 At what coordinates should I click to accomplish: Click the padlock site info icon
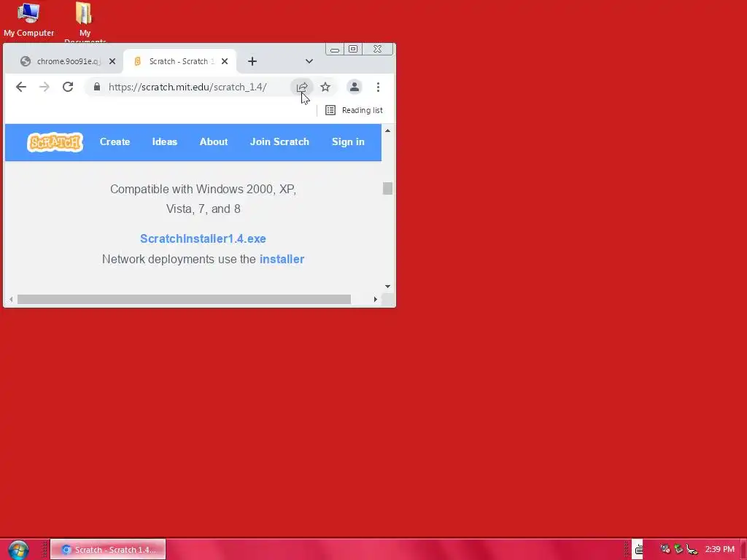point(97,87)
